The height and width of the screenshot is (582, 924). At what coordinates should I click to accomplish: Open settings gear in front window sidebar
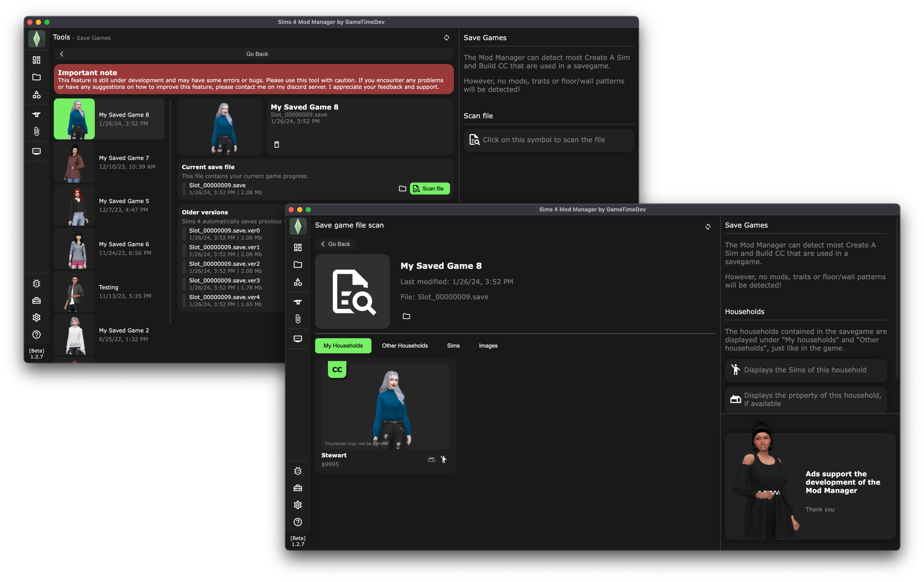tap(298, 505)
